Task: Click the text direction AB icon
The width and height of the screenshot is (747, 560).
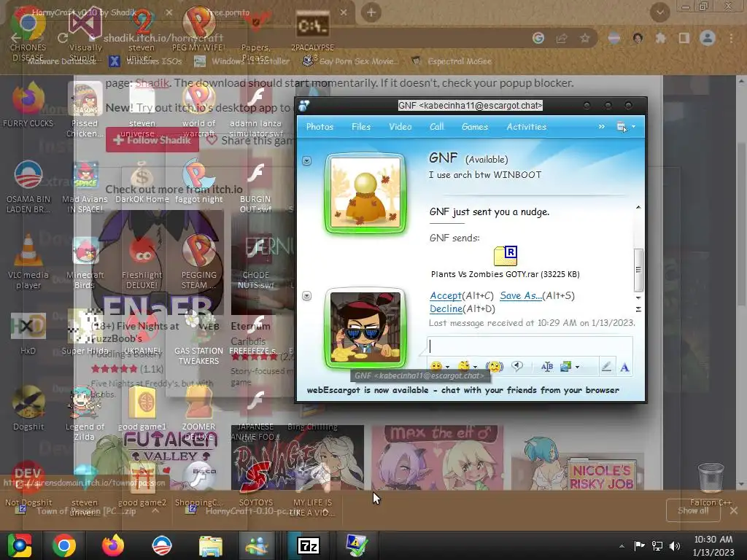Action: click(x=547, y=367)
